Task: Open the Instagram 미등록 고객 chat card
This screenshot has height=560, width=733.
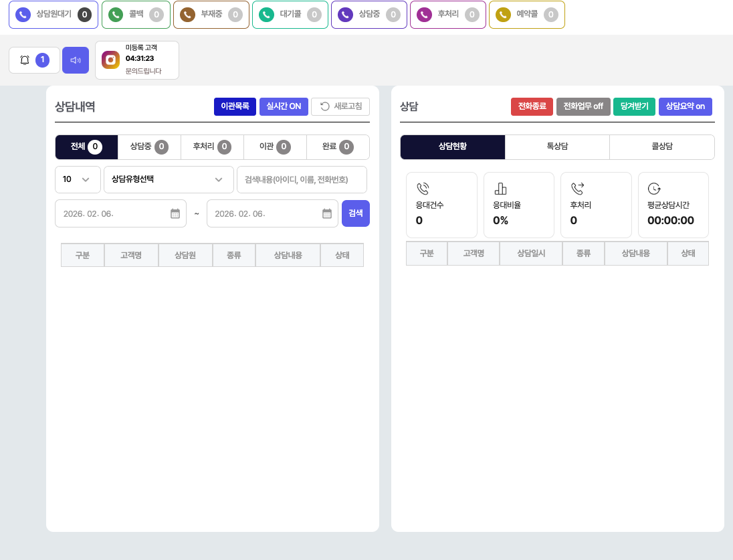Action: (x=137, y=60)
